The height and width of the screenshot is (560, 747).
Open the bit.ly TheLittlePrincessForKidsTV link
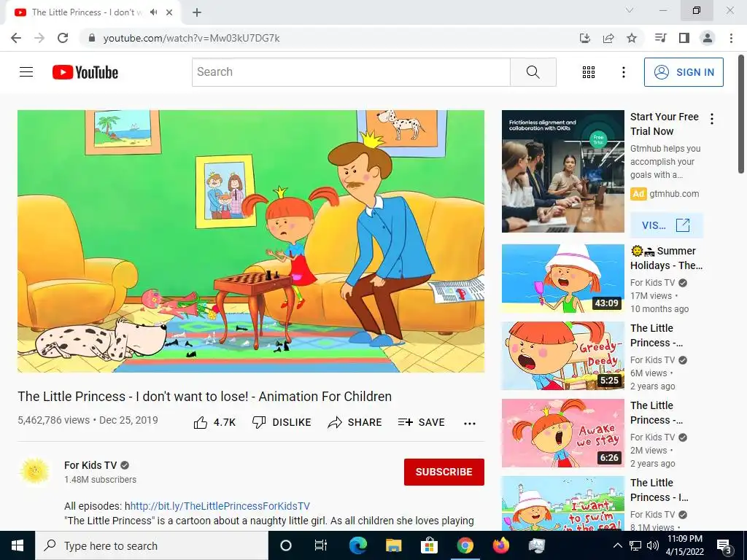pyautogui.click(x=220, y=506)
